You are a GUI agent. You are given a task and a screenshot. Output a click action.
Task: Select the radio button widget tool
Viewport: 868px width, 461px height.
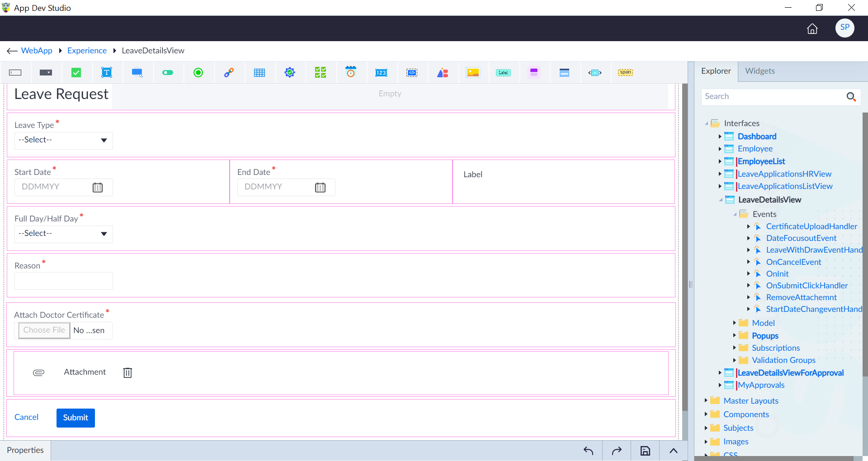point(198,73)
